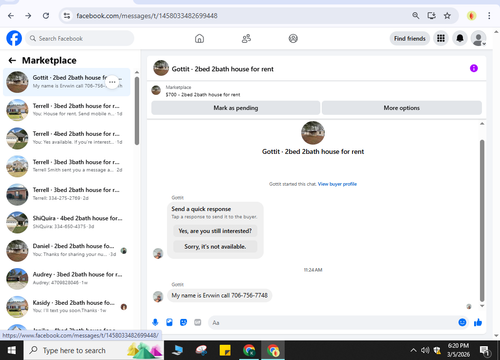Click install app icon in address bar
This screenshot has width=500, height=360.
coord(431,15)
